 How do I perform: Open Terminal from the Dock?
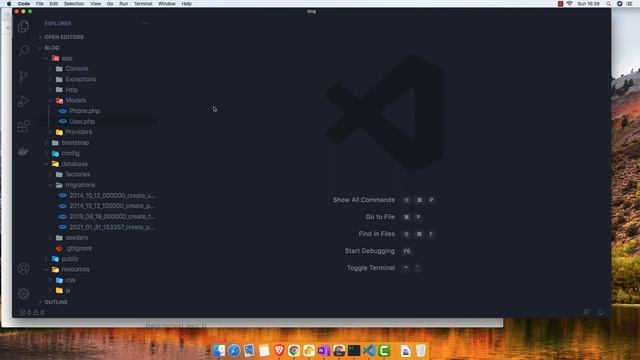[354, 350]
